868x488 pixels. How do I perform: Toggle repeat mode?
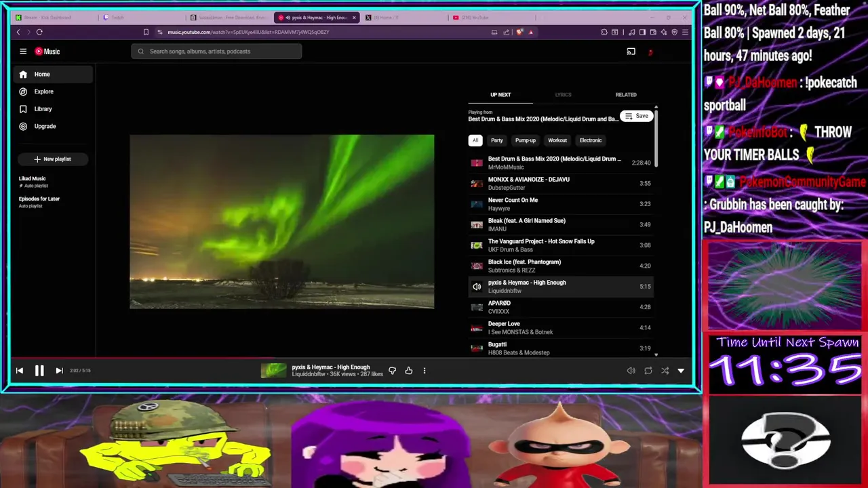click(648, 371)
